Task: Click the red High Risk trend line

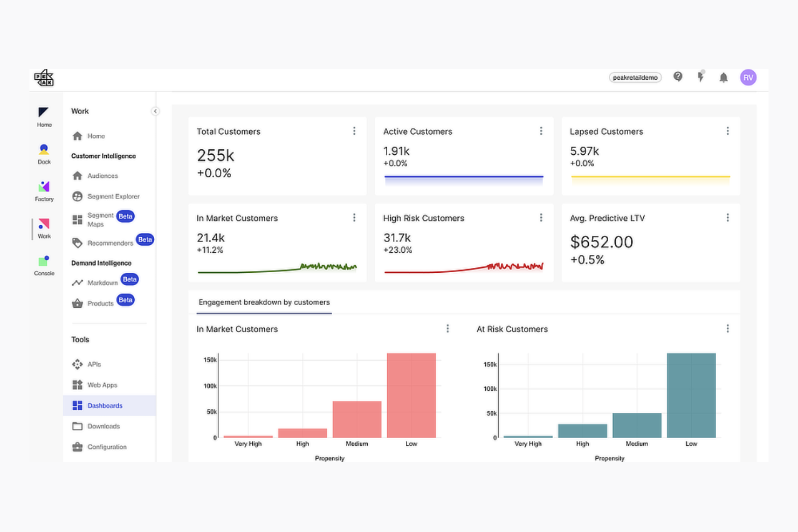Action: tap(464, 268)
